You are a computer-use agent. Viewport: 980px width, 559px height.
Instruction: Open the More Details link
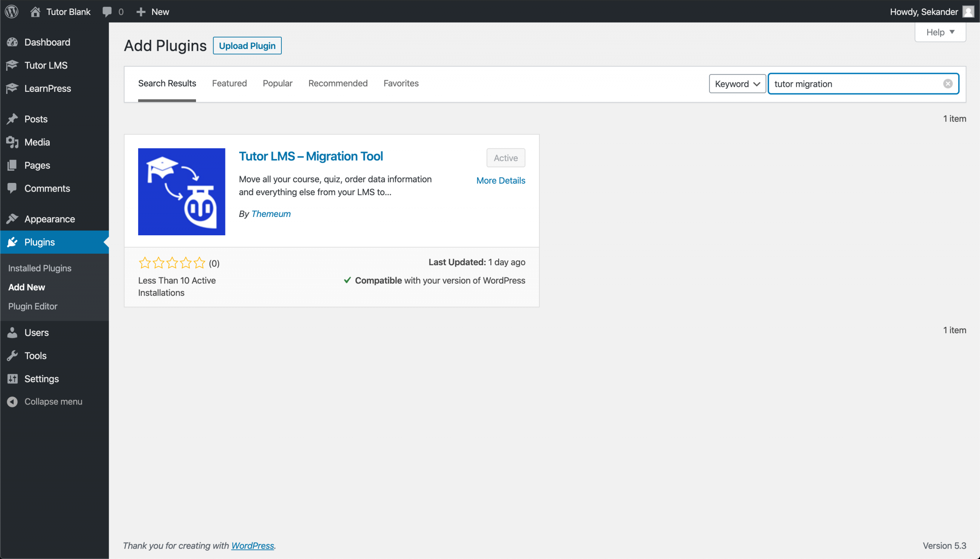(501, 181)
